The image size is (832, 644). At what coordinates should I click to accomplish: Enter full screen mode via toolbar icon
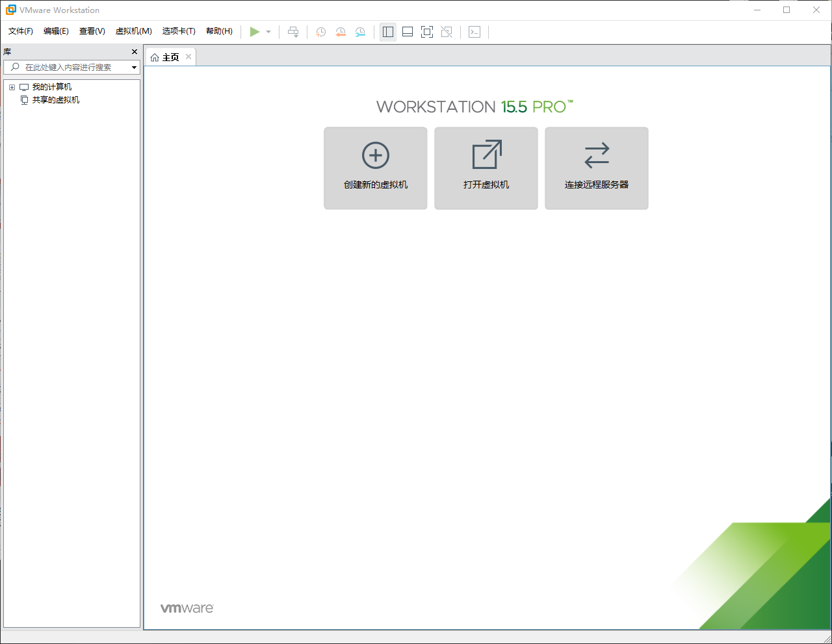point(426,31)
